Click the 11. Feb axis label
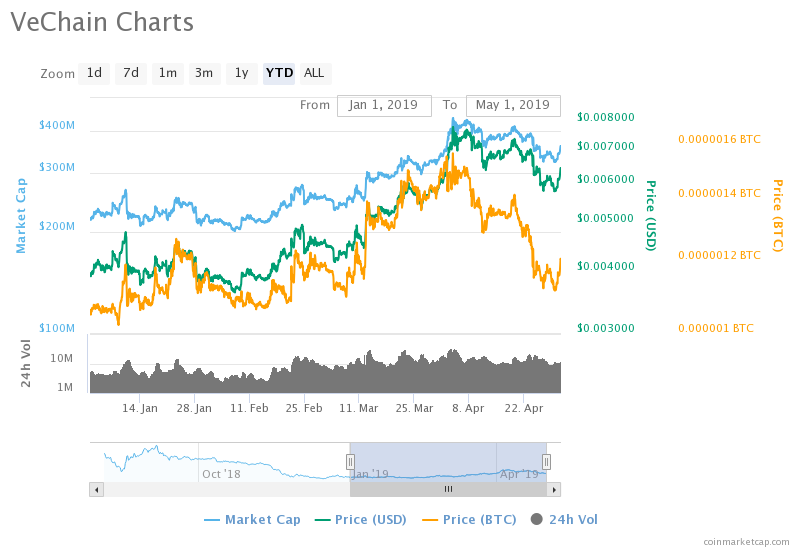This screenshot has height=550, width=800. pyautogui.click(x=249, y=409)
